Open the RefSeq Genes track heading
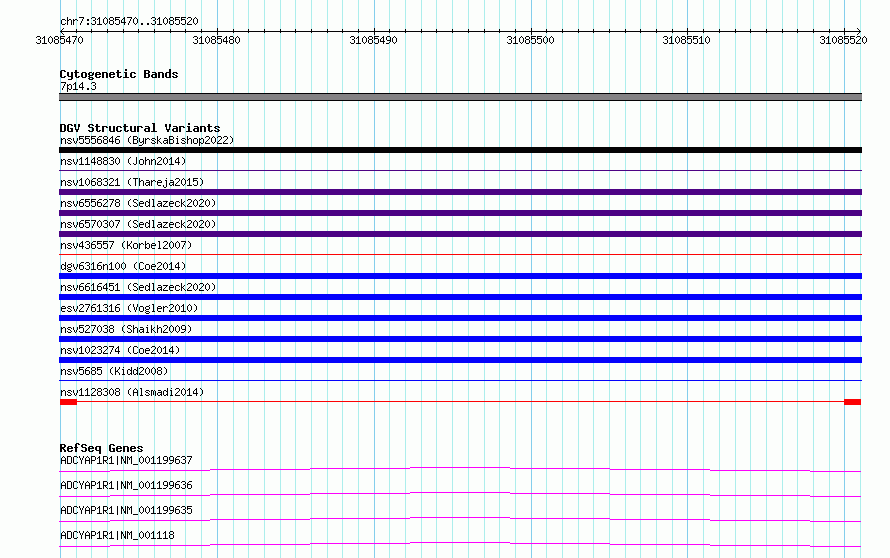The height and width of the screenshot is (558, 890). tap(101, 448)
